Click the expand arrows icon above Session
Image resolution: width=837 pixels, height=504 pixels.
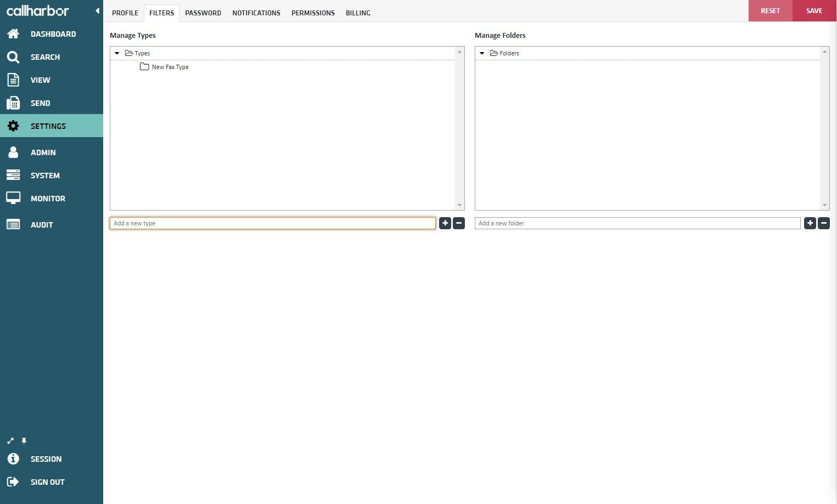coord(10,441)
